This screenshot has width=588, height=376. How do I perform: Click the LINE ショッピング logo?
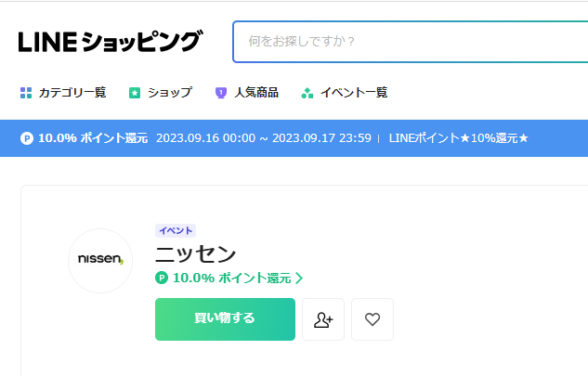[111, 42]
